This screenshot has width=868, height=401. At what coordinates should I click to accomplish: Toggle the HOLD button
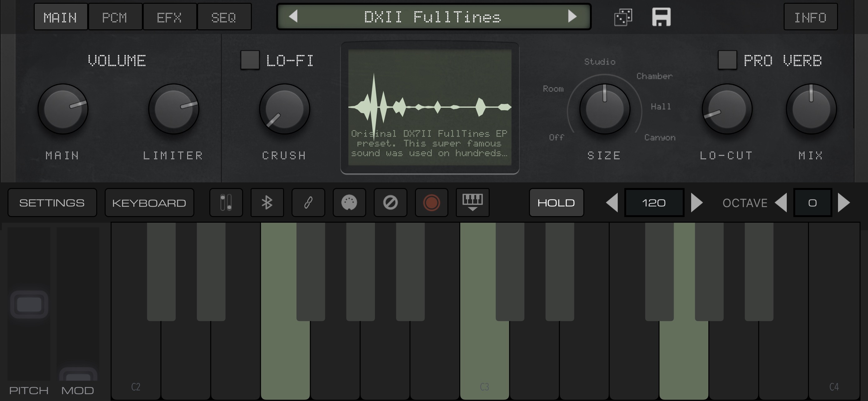coord(556,203)
